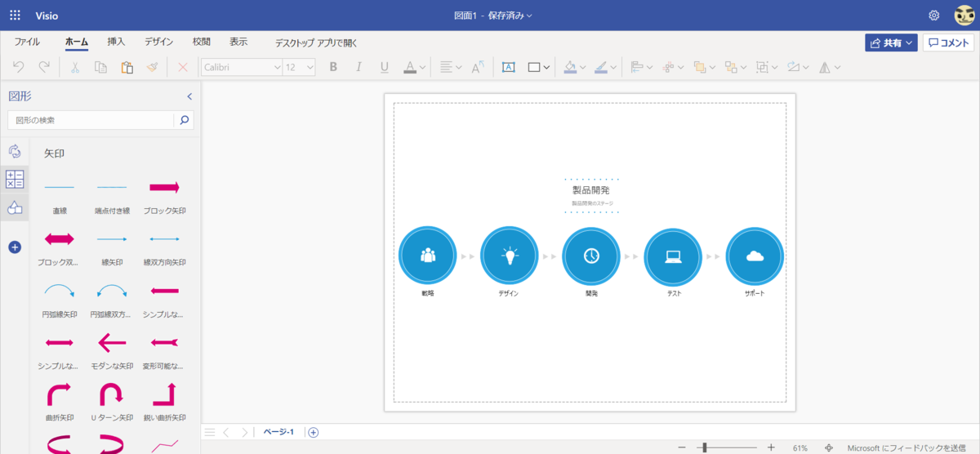Switch to the 表示 tab
Viewport: 980px width, 454px height.
tap(238, 42)
